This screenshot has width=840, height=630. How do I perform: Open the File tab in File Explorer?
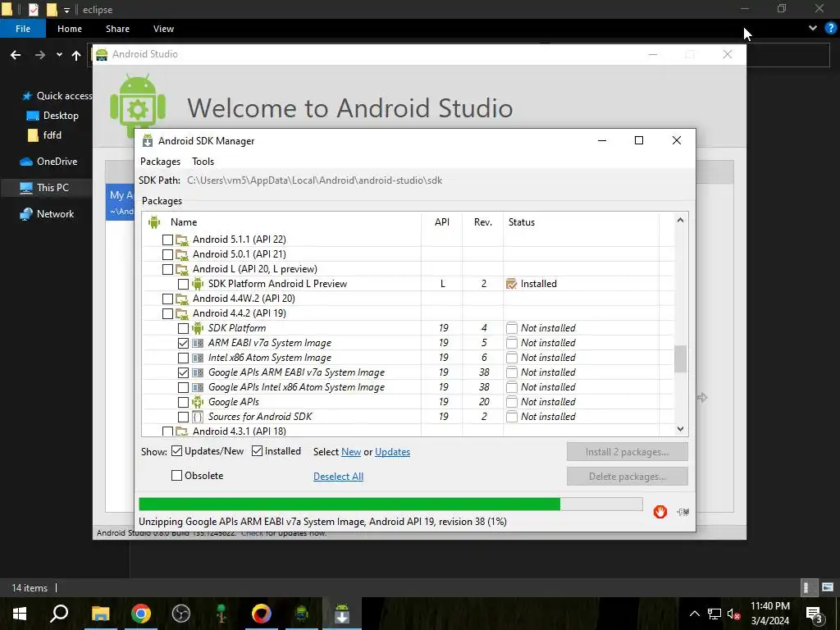pos(23,29)
